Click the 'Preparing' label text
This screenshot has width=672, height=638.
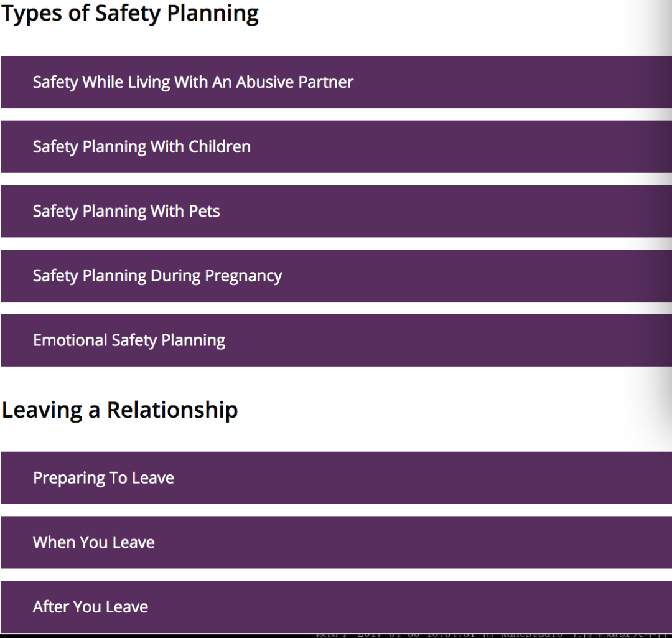click(69, 479)
